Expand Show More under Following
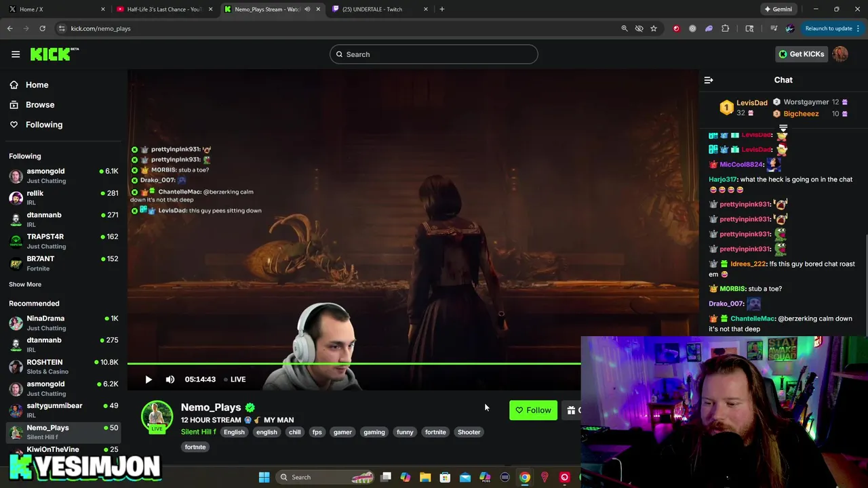Screen dimensions: 868x488 click(x=25, y=285)
